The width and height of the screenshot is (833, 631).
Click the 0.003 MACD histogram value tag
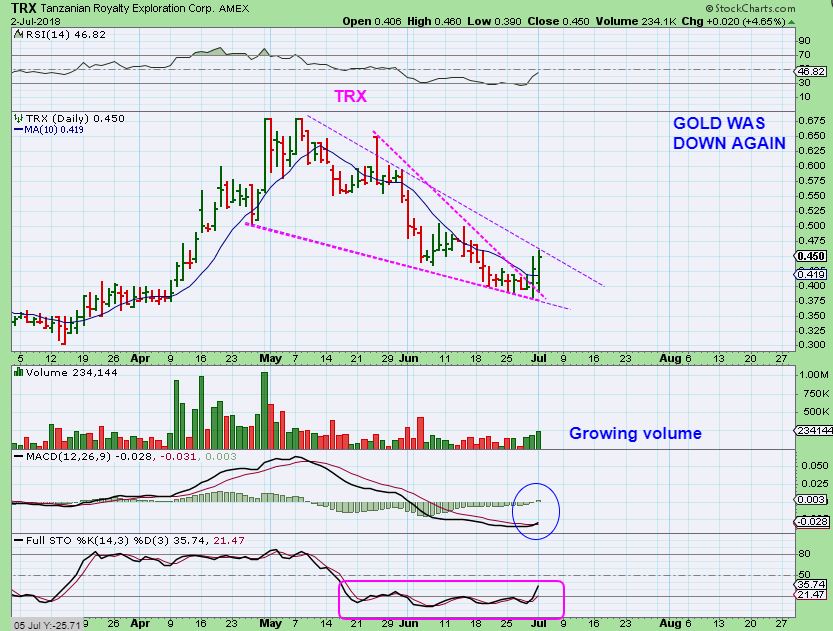point(811,499)
